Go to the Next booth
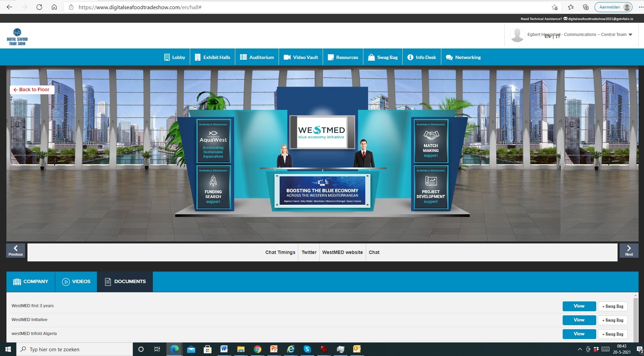Image resolution: width=644 pixels, height=356 pixels. pyautogui.click(x=629, y=251)
